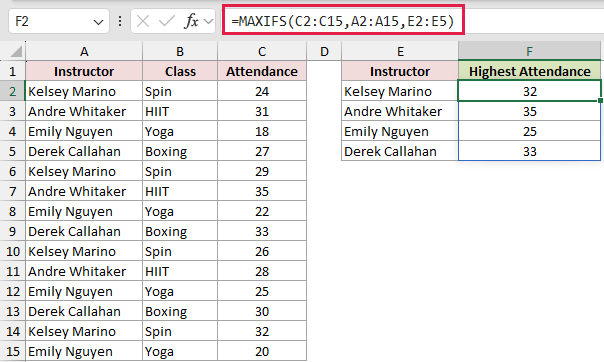The width and height of the screenshot is (604, 362).
Task: Select cell B11 HIIT
Action: (x=180, y=272)
